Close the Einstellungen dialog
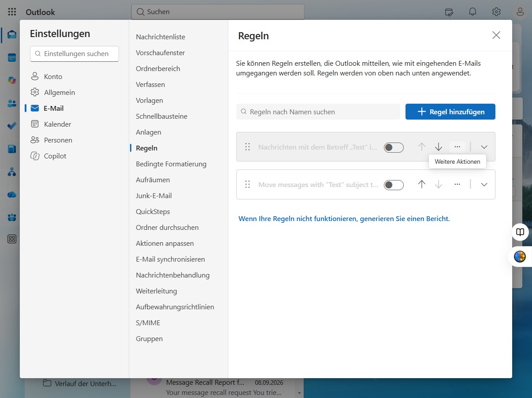532x398 pixels. click(x=496, y=35)
